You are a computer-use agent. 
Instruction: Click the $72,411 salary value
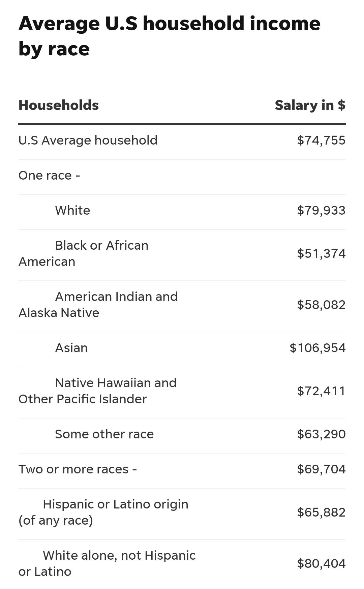click(321, 391)
